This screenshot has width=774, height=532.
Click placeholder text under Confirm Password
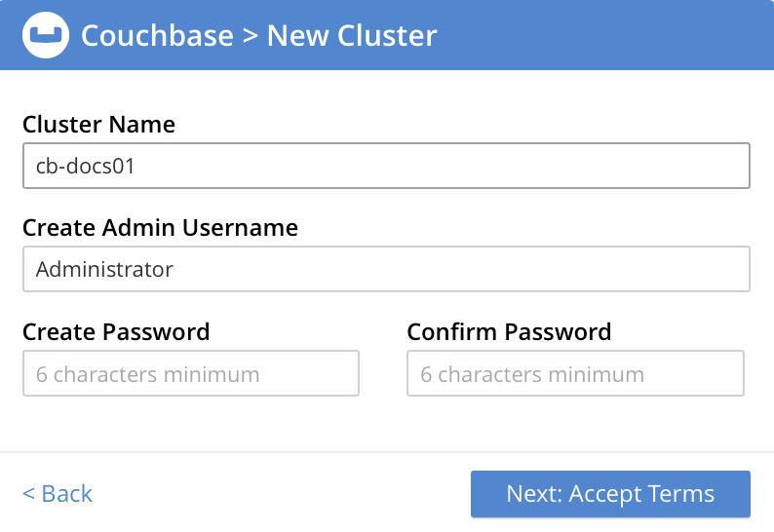(532, 374)
